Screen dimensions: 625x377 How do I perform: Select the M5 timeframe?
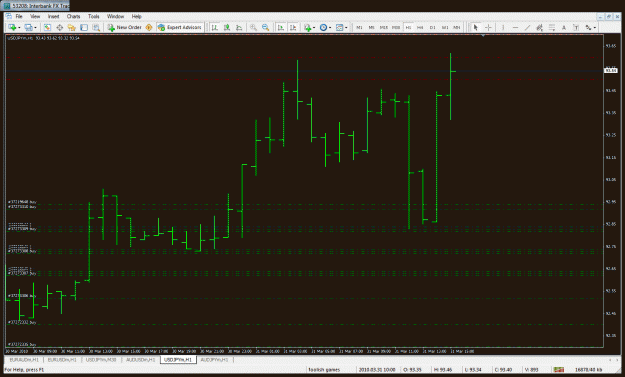[371, 27]
